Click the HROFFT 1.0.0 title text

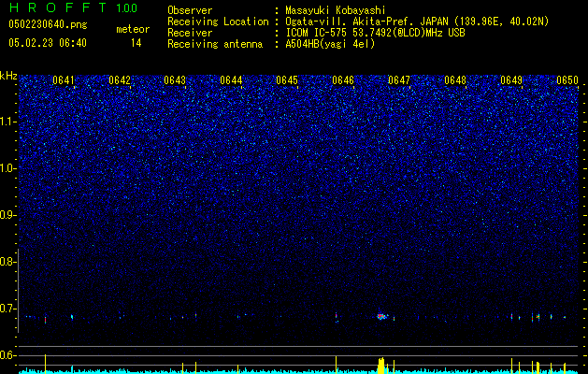[74, 7]
